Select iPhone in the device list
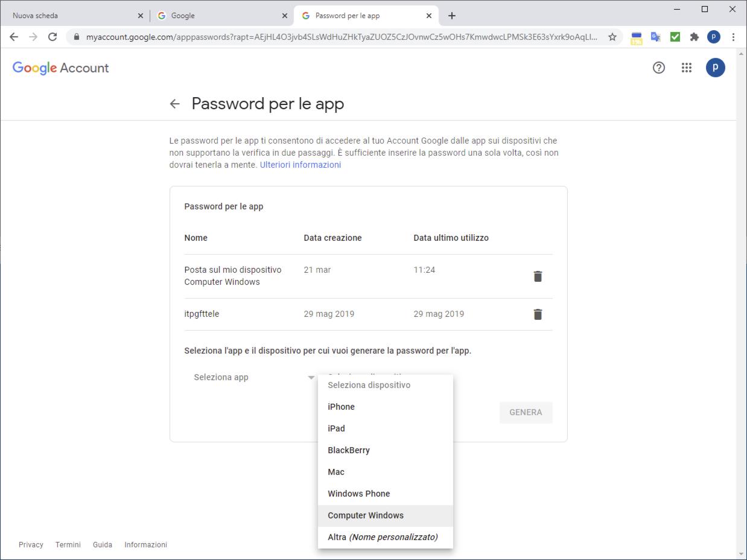Image resolution: width=747 pixels, height=560 pixels. click(x=385, y=407)
